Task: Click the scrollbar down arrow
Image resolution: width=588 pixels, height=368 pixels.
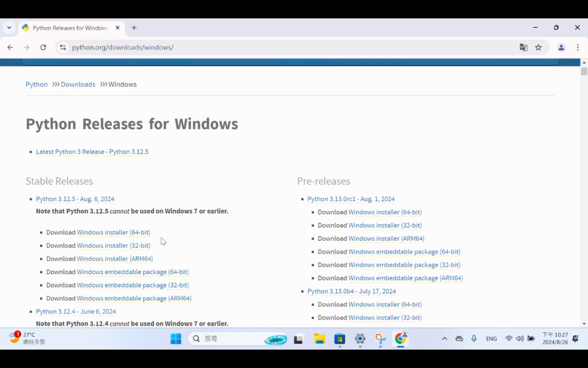Action: [584, 324]
